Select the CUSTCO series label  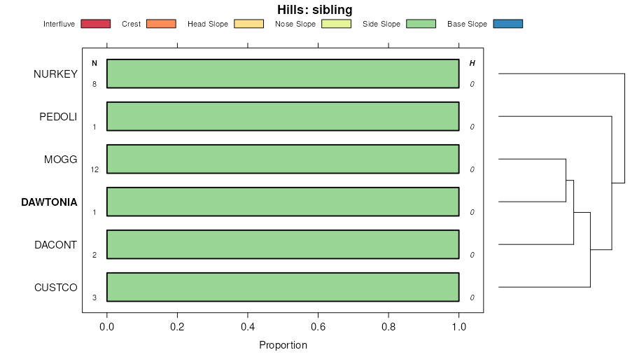[x=55, y=288]
